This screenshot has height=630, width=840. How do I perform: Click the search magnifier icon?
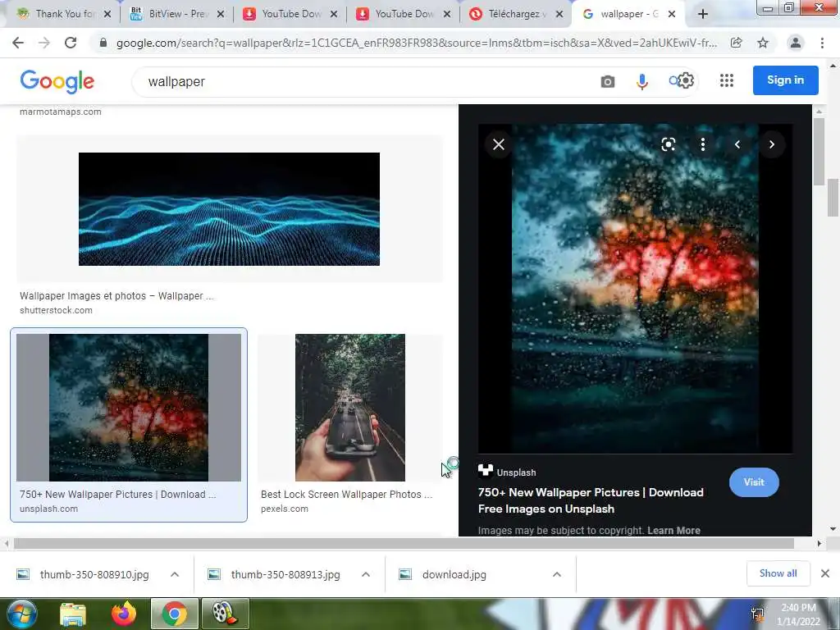[x=673, y=81]
